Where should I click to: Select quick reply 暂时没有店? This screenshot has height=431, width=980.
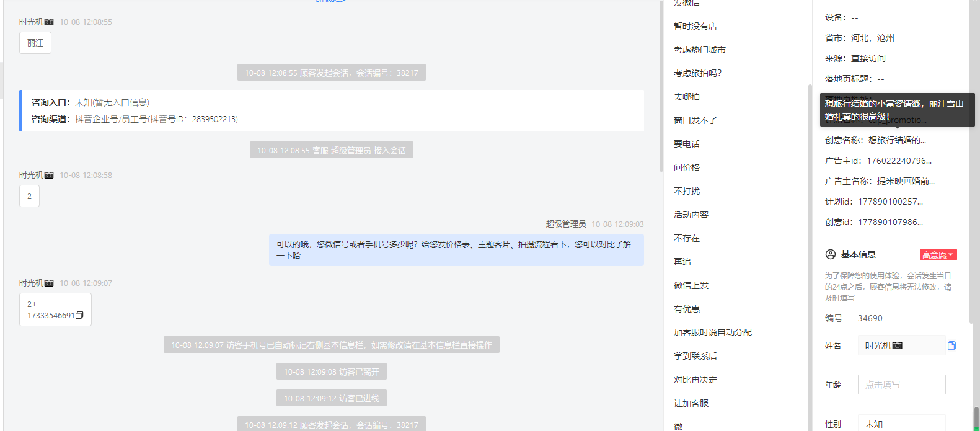point(695,26)
